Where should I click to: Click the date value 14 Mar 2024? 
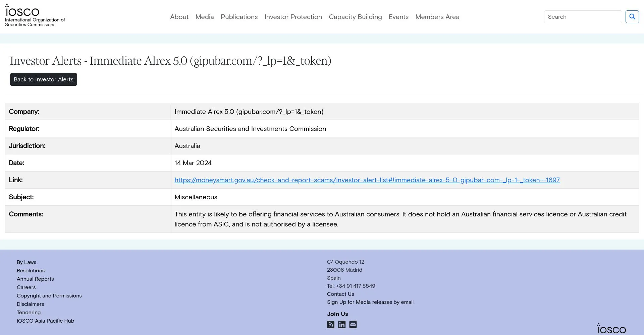[193, 163]
